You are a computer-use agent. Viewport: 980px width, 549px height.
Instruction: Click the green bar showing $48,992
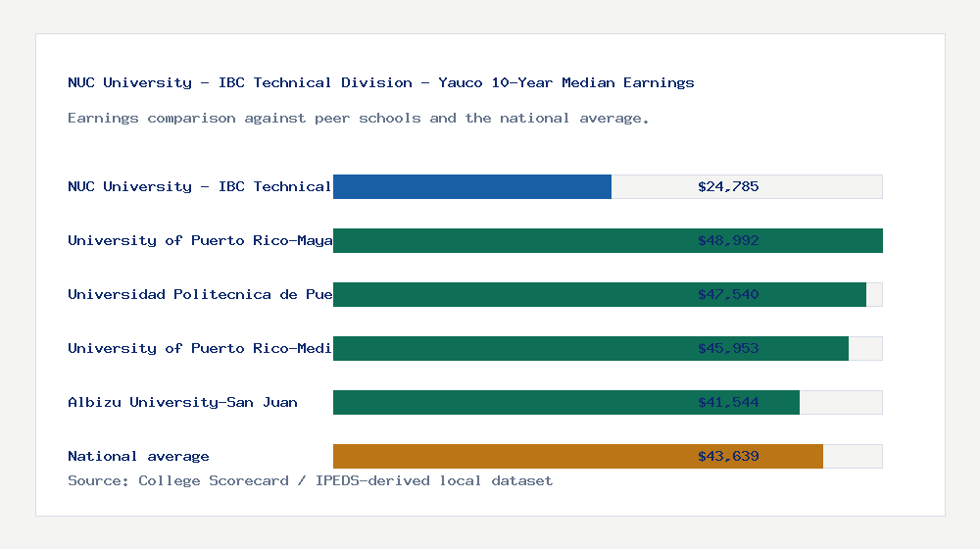(608, 241)
